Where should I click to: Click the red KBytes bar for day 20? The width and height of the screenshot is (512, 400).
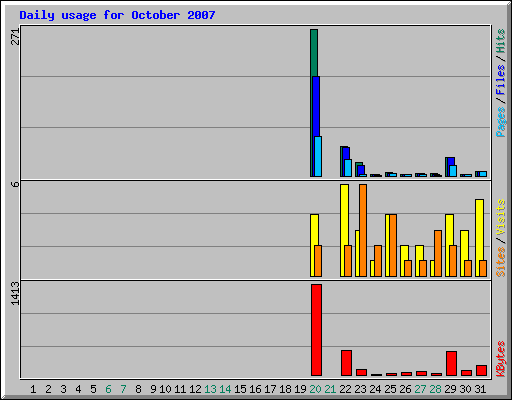click(x=316, y=330)
